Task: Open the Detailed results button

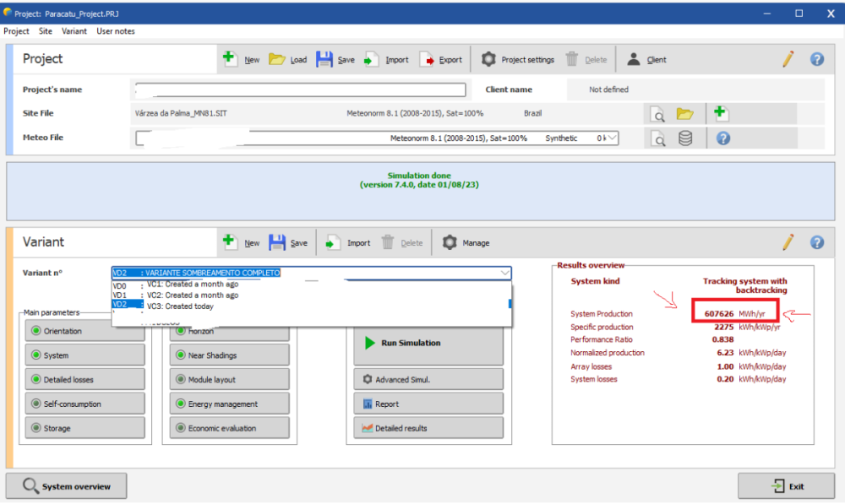Action: point(428,428)
